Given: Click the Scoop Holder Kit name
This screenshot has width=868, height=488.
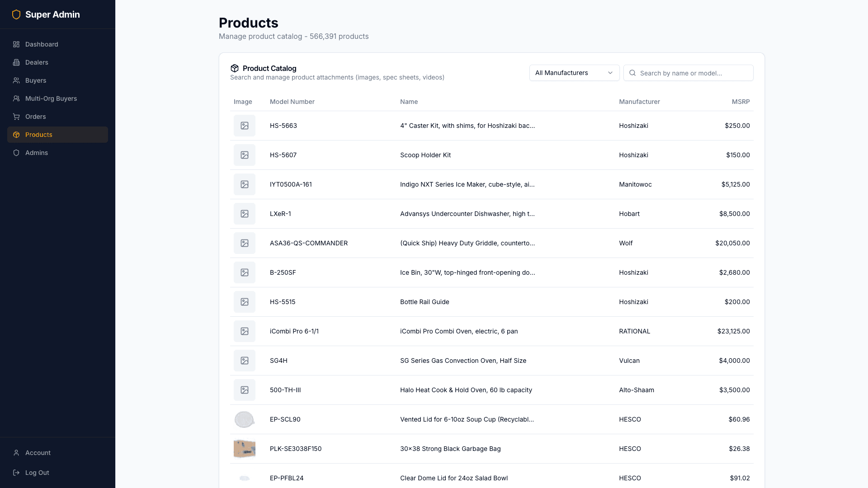Looking at the screenshot, I should [x=425, y=155].
